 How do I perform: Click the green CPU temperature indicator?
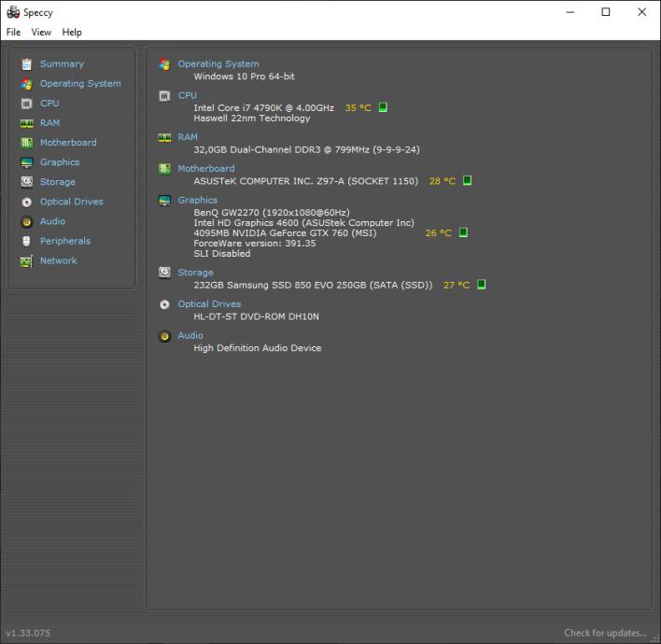(x=383, y=107)
